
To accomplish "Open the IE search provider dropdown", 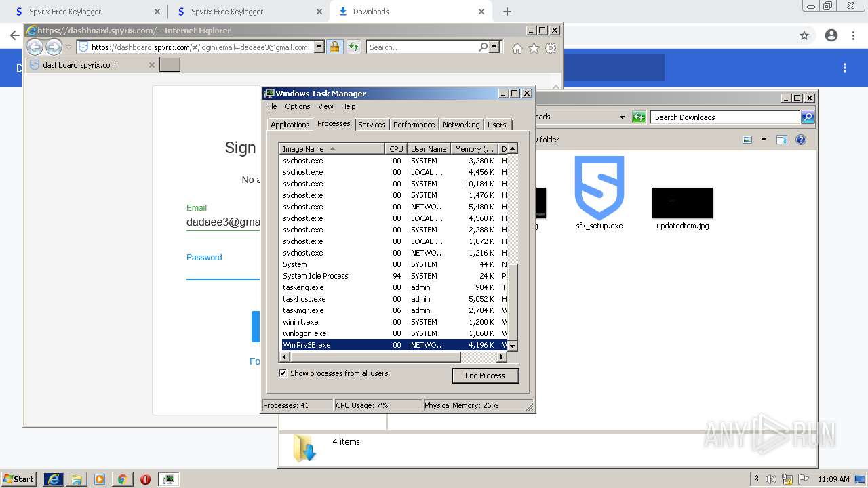I will click(494, 47).
